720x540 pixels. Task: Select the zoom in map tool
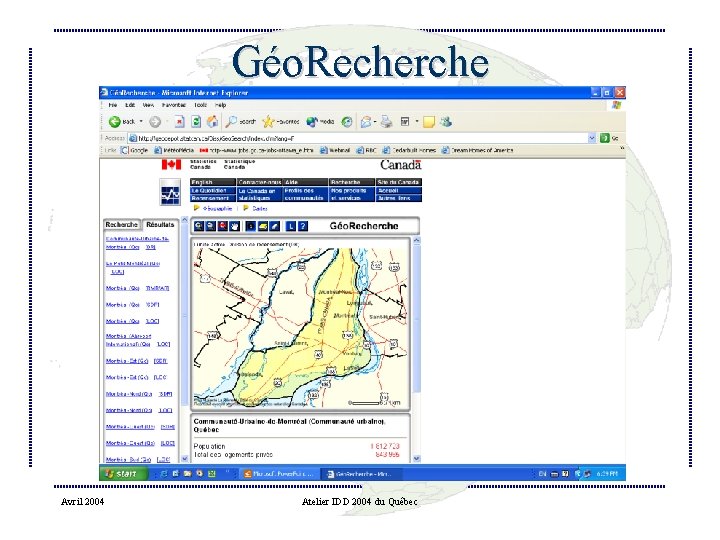click(198, 226)
